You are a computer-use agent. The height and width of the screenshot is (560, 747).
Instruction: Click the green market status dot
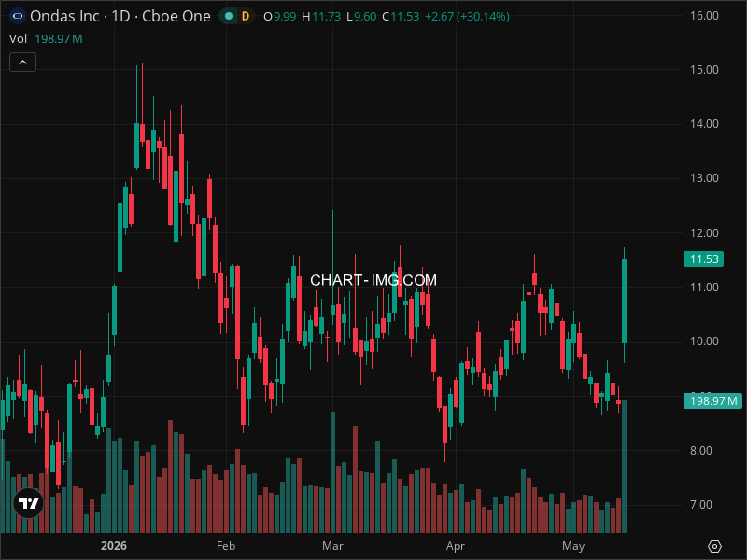point(229,16)
